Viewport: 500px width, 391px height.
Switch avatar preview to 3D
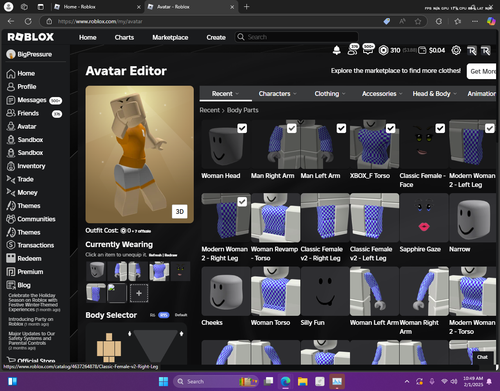tap(180, 212)
